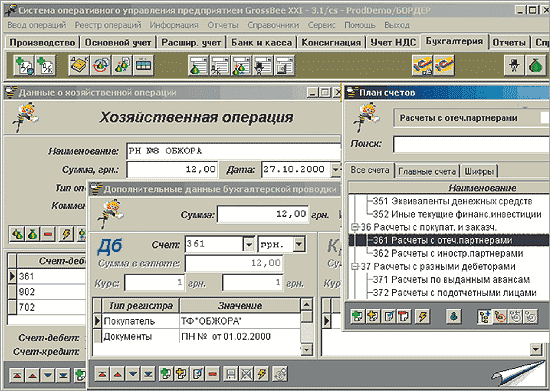
Task: Open the Справочники menu
Action: (273, 25)
